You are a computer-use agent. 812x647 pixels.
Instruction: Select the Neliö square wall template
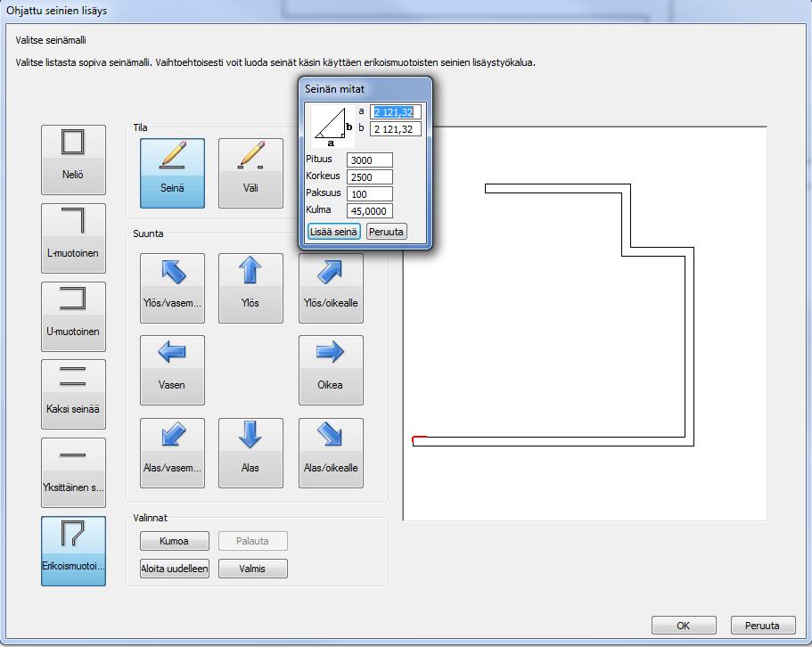tap(74, 160)
